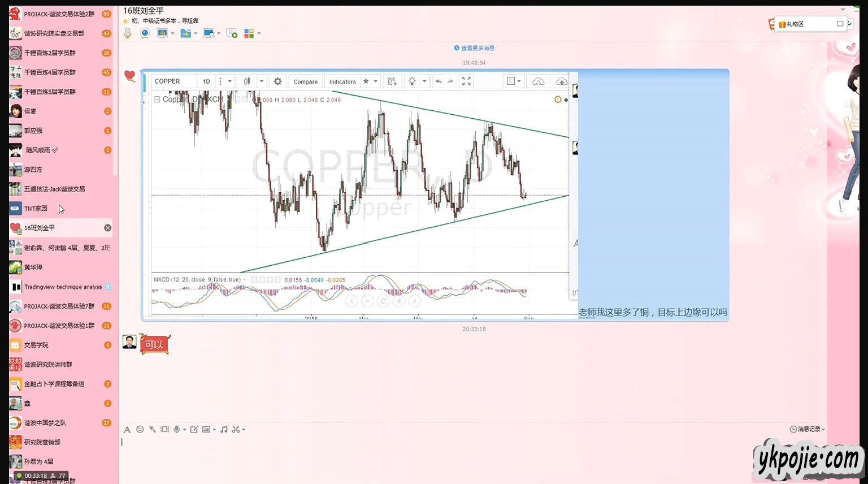Open the 消息记录 message history dropdown
Screen dimensions: 868x484
[x=808, y=430]
